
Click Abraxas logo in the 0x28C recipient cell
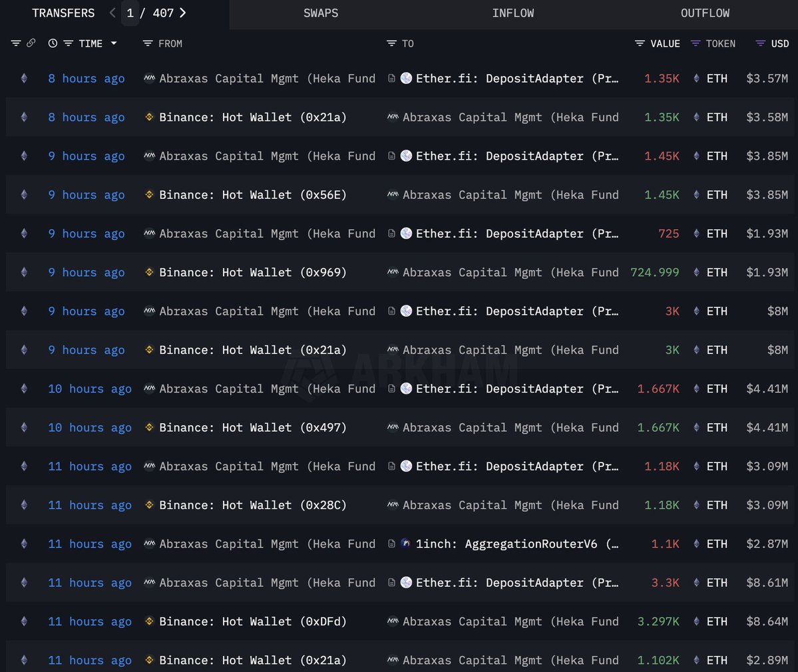(x=393, y=505)
